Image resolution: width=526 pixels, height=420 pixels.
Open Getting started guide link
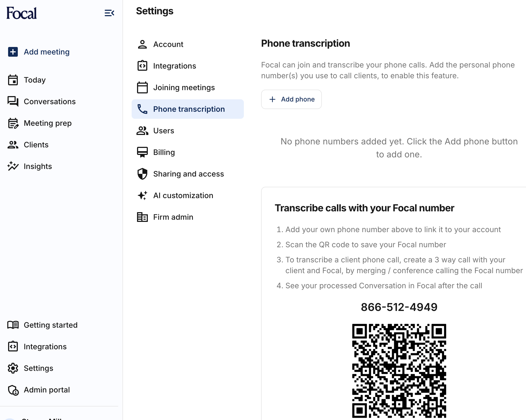[50, 325]
